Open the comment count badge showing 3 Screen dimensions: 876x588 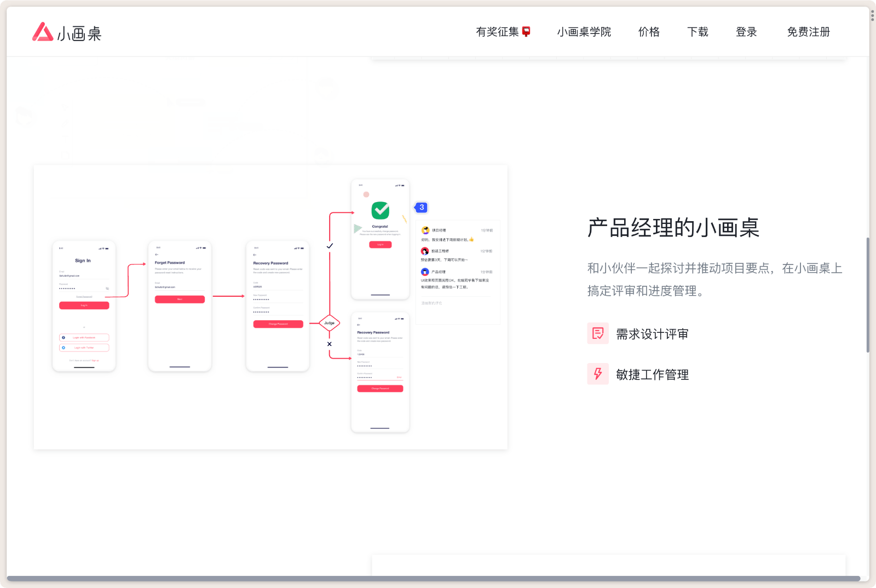point(421,207)
